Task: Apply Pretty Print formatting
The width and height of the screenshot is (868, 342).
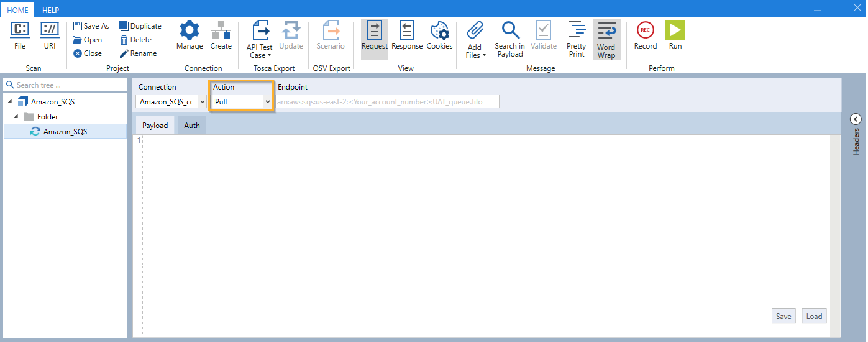Action: (x=576, y=30)
